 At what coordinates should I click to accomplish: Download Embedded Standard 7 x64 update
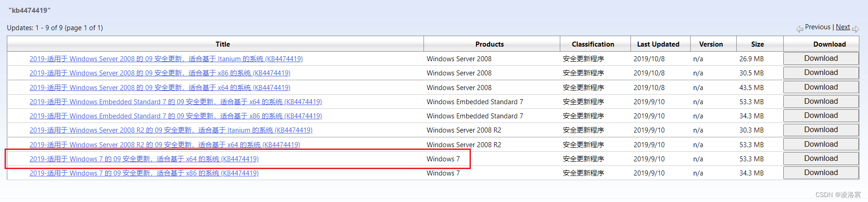[x=821, y=101]
